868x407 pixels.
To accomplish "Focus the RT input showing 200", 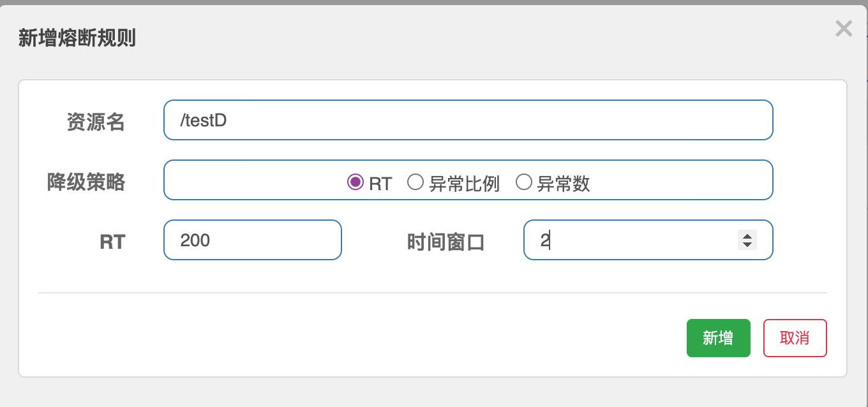I will click(x=253, y=240).
